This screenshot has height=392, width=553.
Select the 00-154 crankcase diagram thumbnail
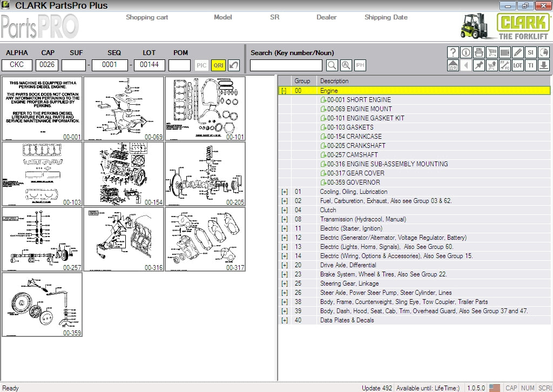(124, 173)
